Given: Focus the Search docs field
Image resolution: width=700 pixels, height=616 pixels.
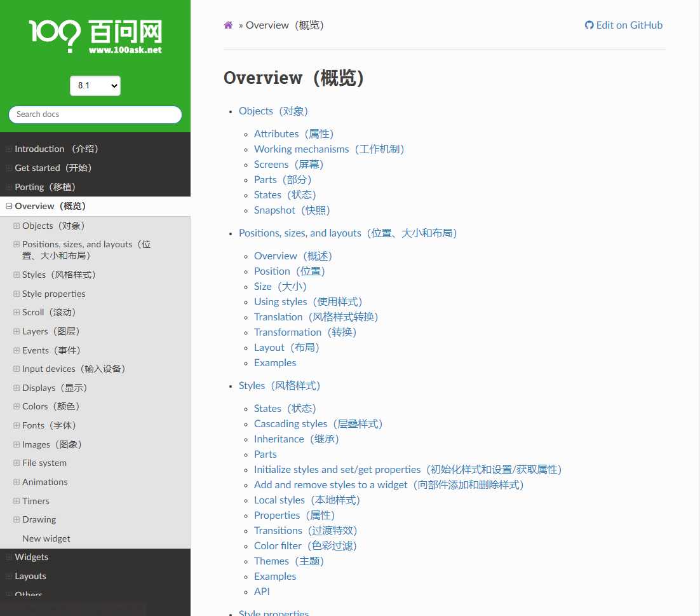Looking at the screenshot, I should pyautogui.click(x=95, y=114).
